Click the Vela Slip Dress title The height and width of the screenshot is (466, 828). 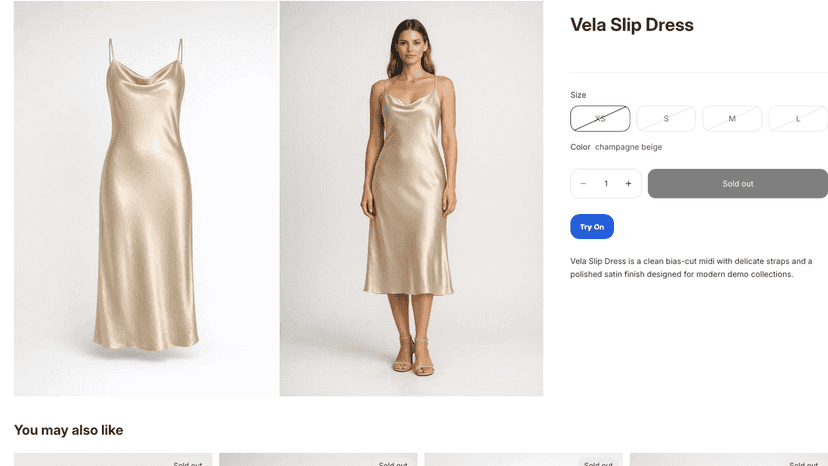[632, 25]
